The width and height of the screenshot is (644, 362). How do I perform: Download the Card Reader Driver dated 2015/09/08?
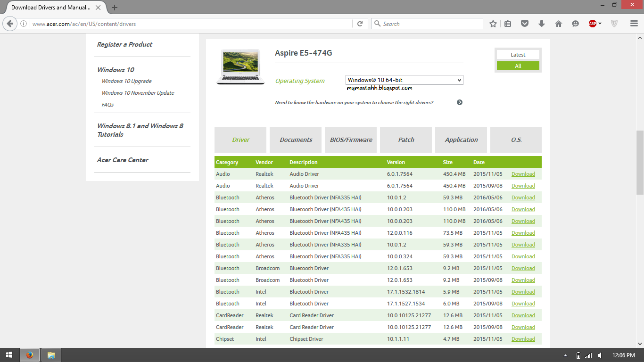click(523, 327)
